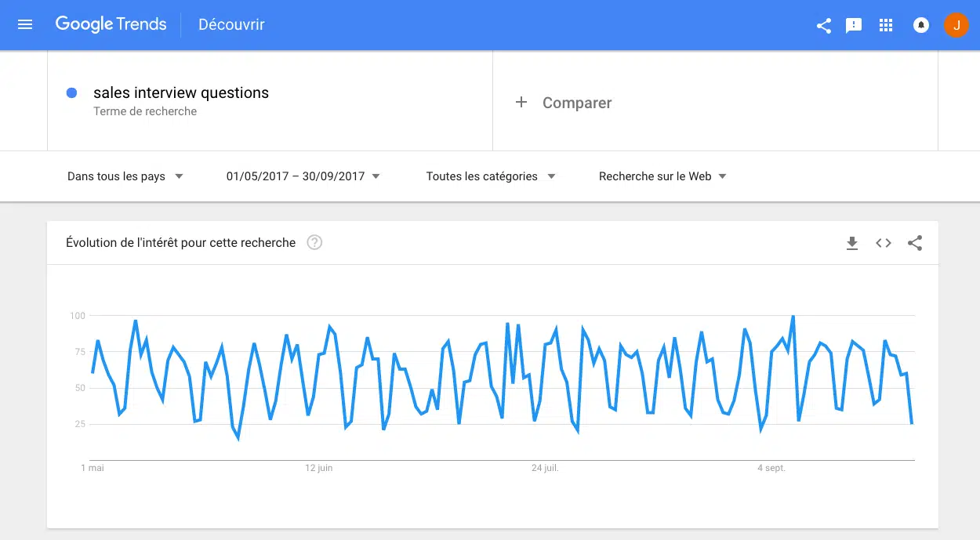Share the interest over time chart
Viewport: 980px width, 540px height.
tap(915, 243)
